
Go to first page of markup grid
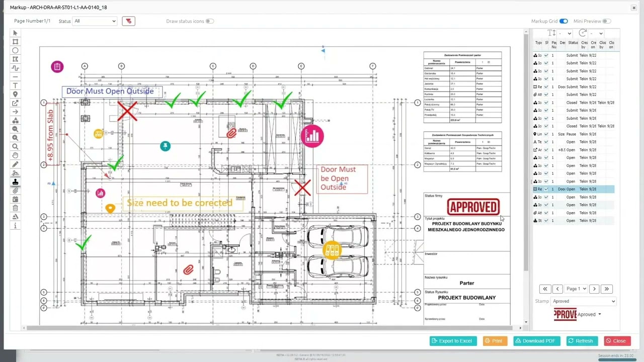click(545, 289)
